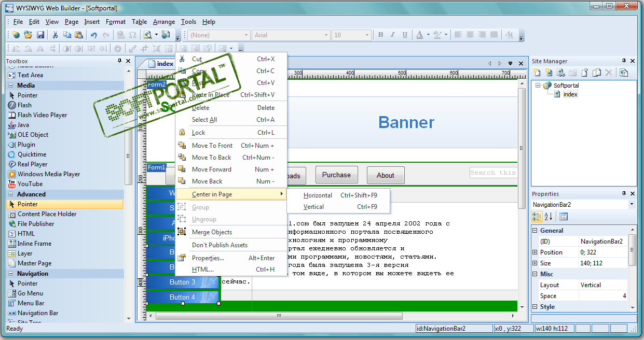Open the Insert menu
This screenshot has width=644, height=340.
pyautogui.click(x=92, y=22)
